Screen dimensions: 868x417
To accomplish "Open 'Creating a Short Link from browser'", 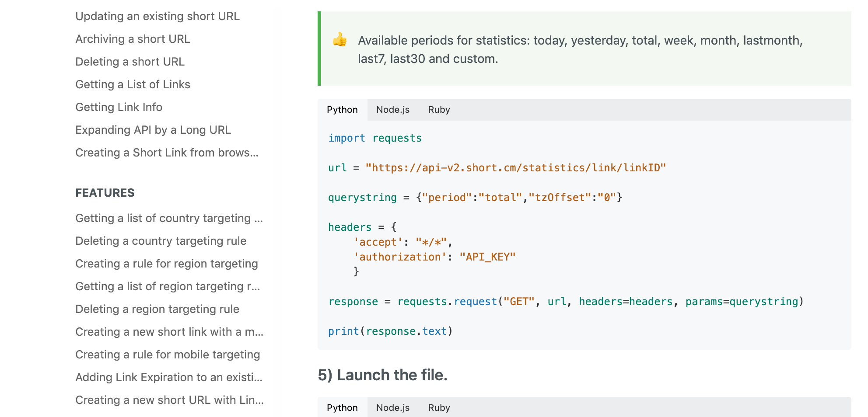I will point(167,153).
